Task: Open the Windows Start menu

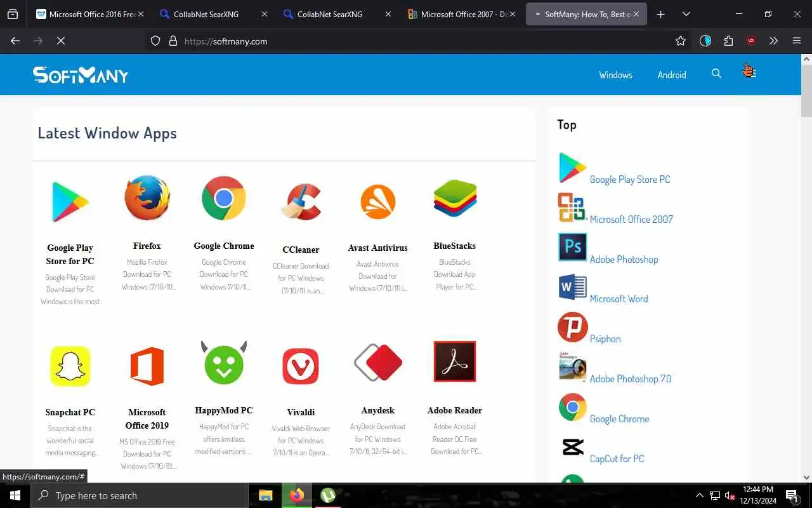Action: point(15,495)
